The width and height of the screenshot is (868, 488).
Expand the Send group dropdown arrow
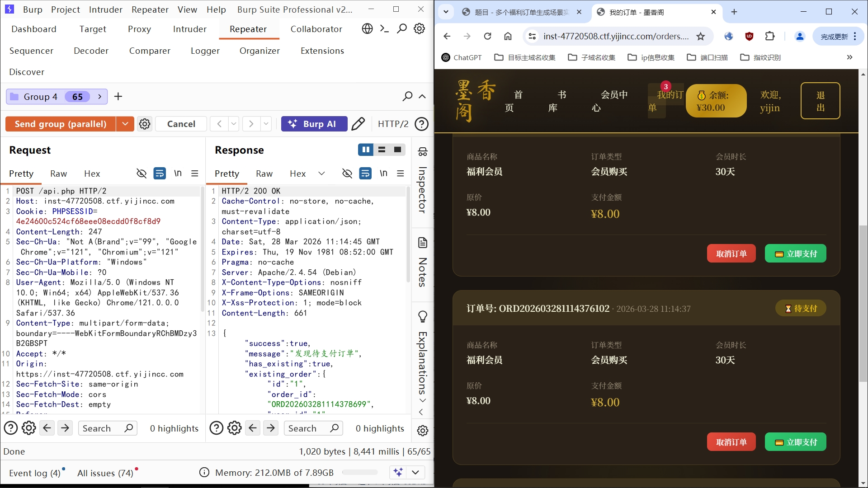point(125,124)
